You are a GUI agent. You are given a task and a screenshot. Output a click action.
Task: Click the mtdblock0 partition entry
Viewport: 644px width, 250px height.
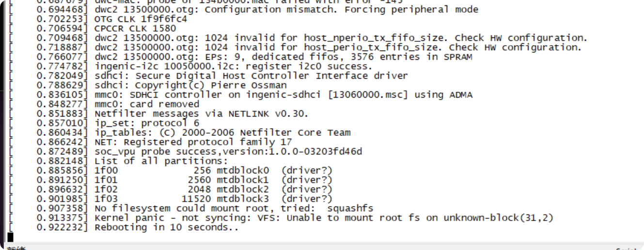(x=171, y=170)
